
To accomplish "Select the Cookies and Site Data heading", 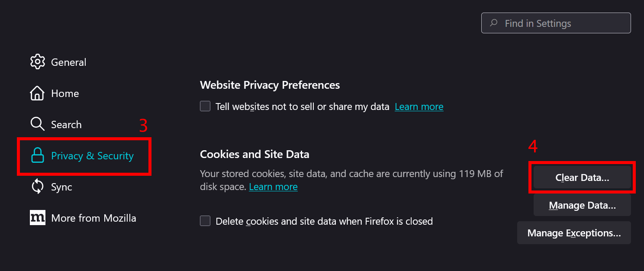I will coord(254,154).
